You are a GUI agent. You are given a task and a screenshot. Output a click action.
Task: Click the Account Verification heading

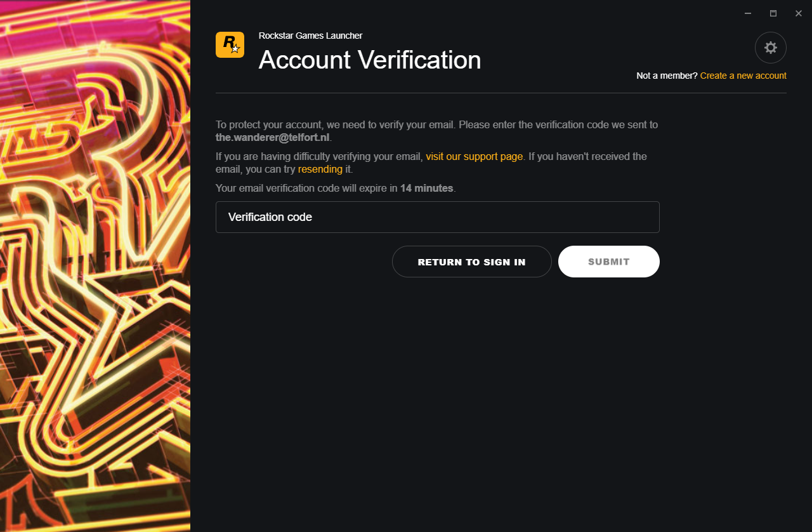point(369,60)
